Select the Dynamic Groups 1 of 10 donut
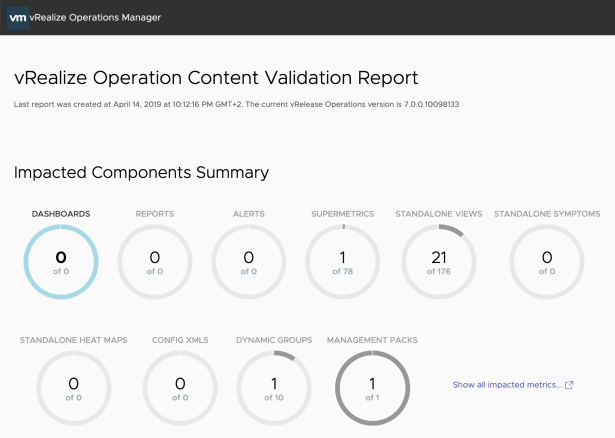The height and width of the screenshot is (438, 615). (x=274, y=388)
